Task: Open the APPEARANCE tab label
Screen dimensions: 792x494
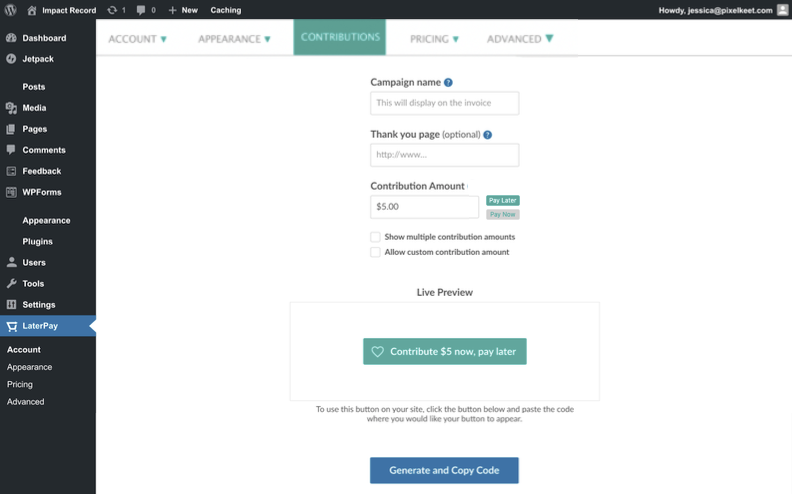Action: point(229,39)
